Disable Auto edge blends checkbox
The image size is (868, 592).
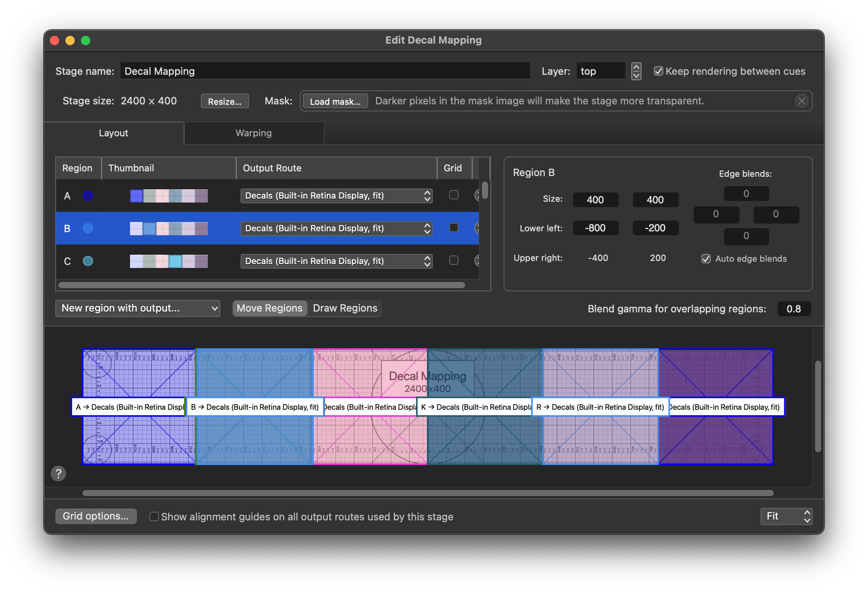[x=706, y=259]
